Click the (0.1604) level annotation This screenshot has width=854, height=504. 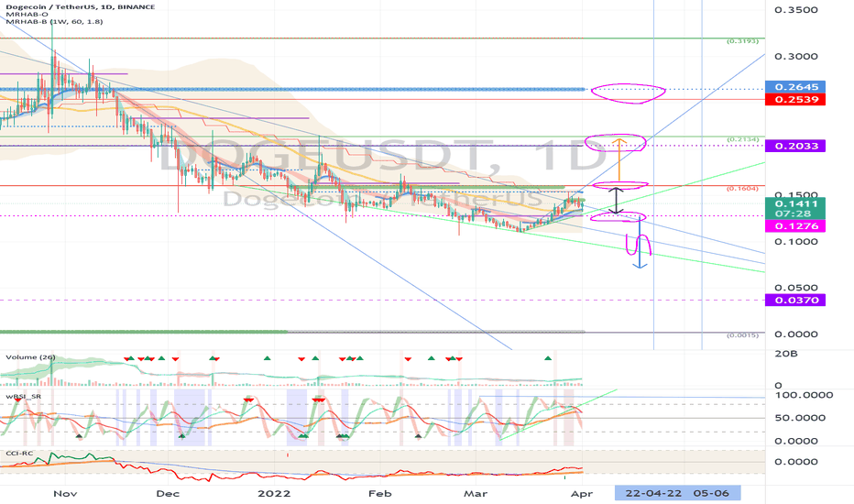coord(743,189)
